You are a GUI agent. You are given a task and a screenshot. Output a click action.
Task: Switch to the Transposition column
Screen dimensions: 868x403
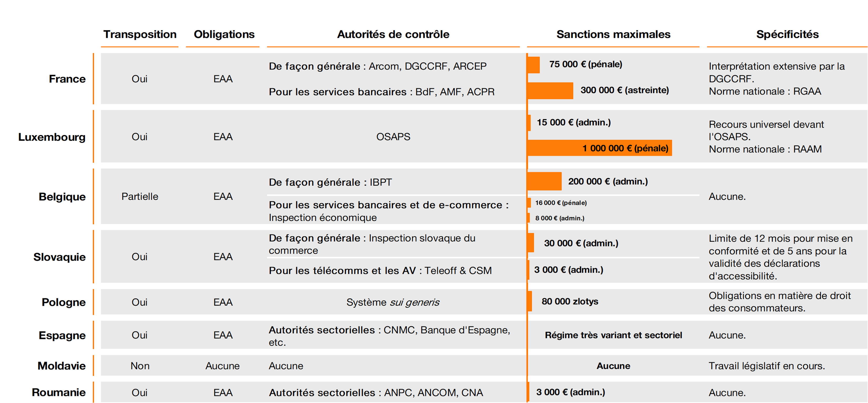click(x=140, y=34)
